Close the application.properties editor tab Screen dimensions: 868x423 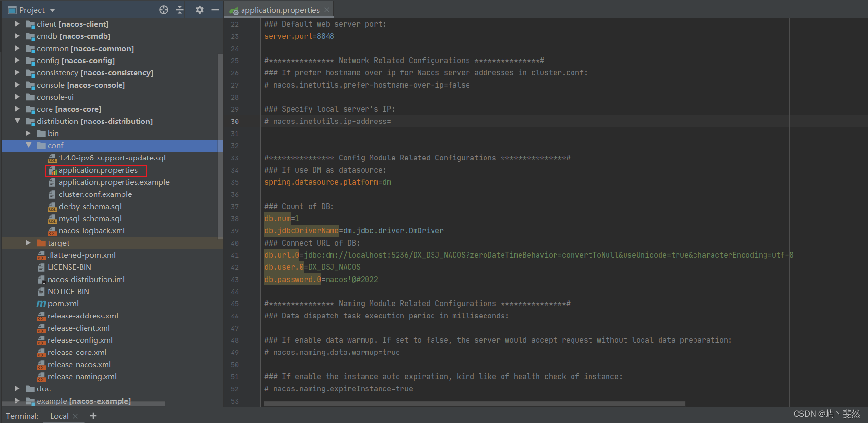(327, 10)
